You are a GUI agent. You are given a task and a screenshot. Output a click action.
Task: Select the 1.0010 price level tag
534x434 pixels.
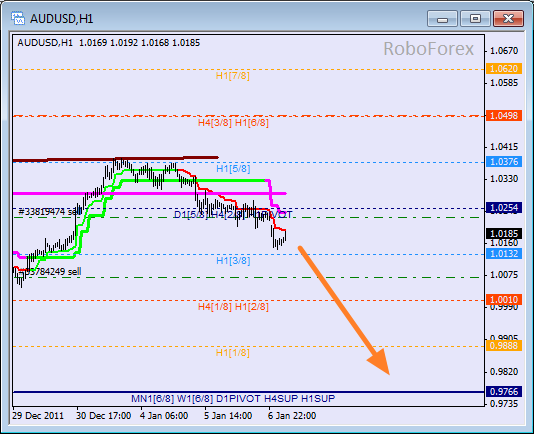pos(504,299)
